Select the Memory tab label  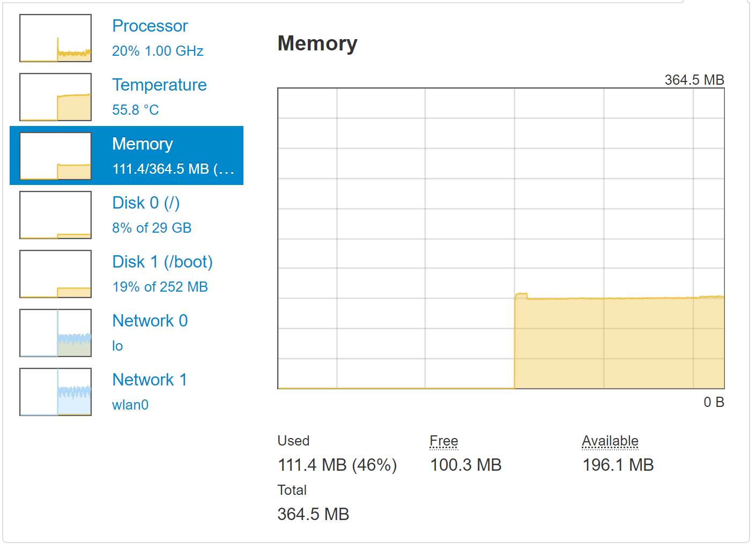click(143, 144)
